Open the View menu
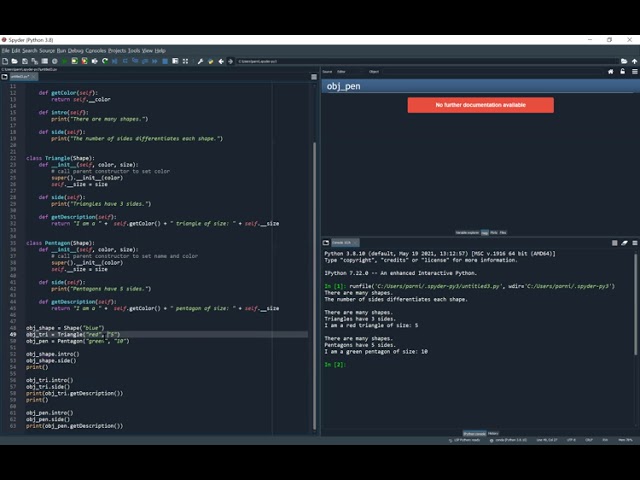 tap(147, 51)
